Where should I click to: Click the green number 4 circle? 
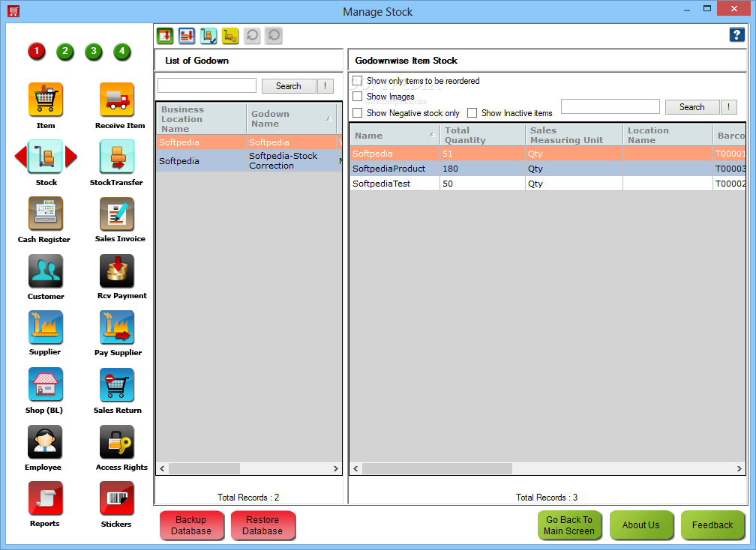[x=122, y=51]
